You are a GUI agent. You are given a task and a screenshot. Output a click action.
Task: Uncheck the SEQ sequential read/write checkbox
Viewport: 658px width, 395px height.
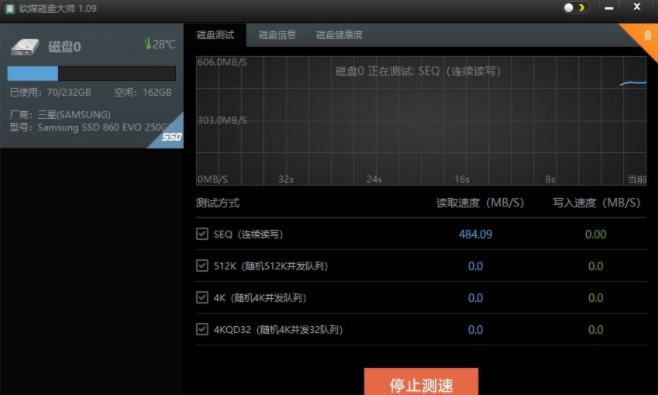coord(202,234)
